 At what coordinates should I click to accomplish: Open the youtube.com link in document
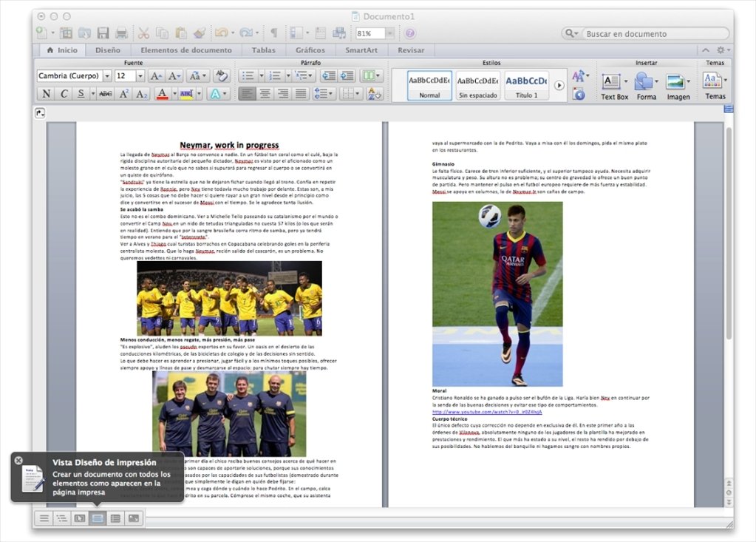point(486,412)
